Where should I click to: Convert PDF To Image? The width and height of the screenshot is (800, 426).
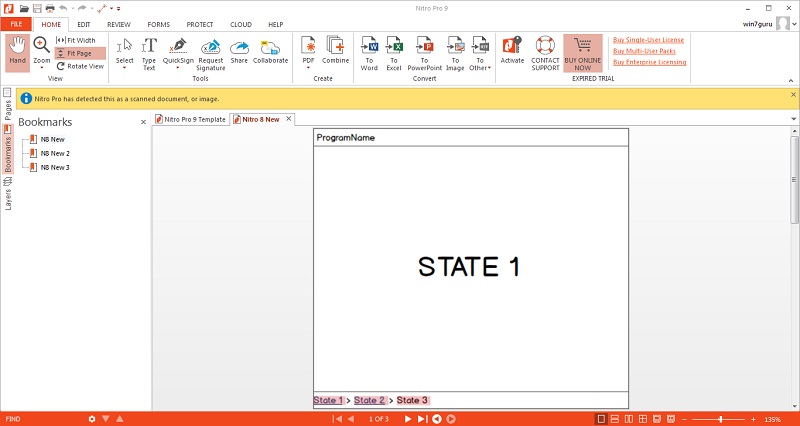(x=455, y=53)
